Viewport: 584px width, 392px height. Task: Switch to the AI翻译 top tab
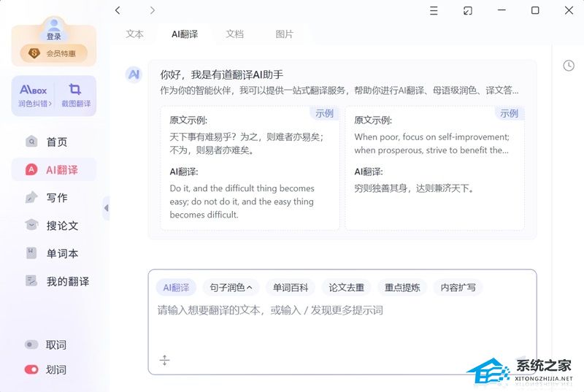click(185, 34)
